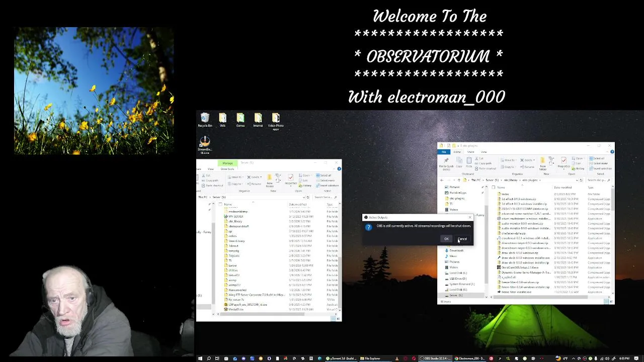Click Select none in Server (S:) ribbon
This screenshot has width=644, height=362.
pos(326,180)
